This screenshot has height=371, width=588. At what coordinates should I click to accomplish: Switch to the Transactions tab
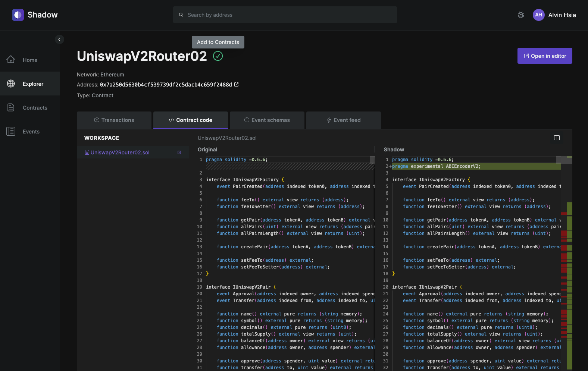[114, 120]
